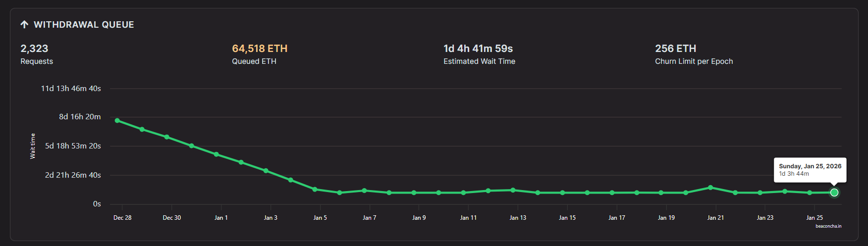868x246 pixels.
Task: Click the 0s y-axis label
Action: 97,204
